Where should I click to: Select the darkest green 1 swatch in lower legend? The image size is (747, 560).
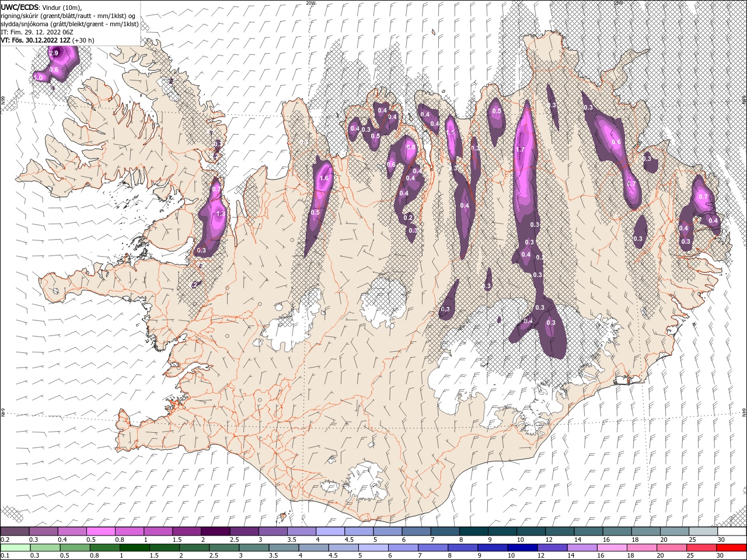[x=135, y=548]
